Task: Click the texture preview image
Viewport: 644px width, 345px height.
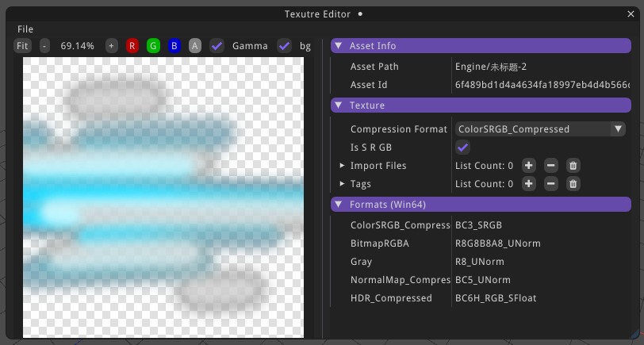Action: 163,197
